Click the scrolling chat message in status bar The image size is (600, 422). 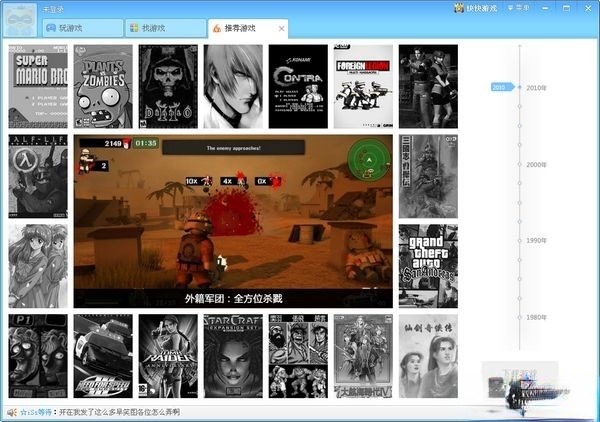click(119, 412)
